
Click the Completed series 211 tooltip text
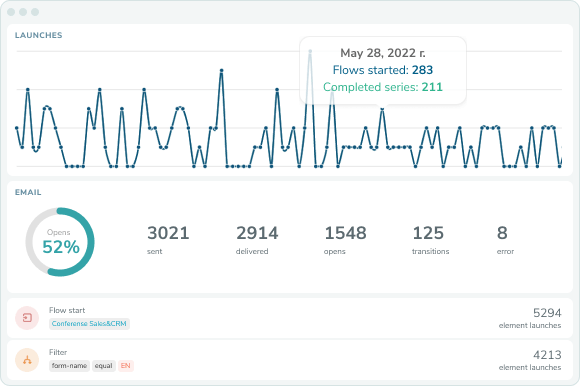[382, 87]
